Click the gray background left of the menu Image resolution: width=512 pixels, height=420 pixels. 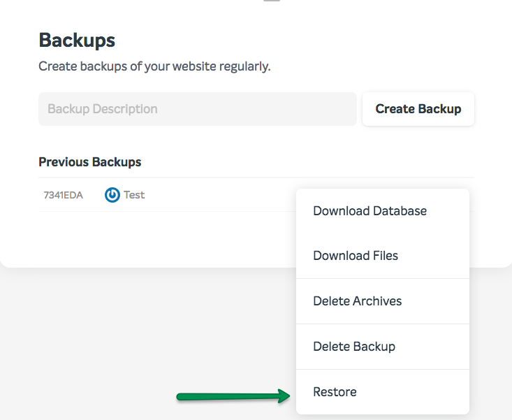147,326
